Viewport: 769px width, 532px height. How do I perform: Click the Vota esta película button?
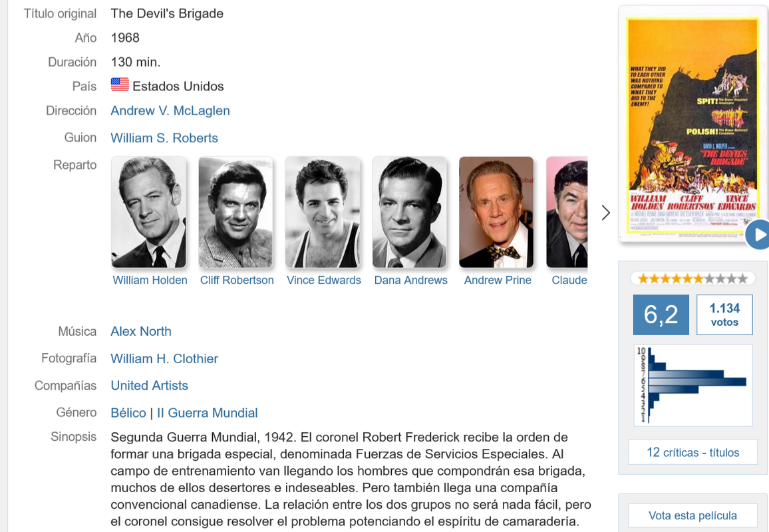693,515
